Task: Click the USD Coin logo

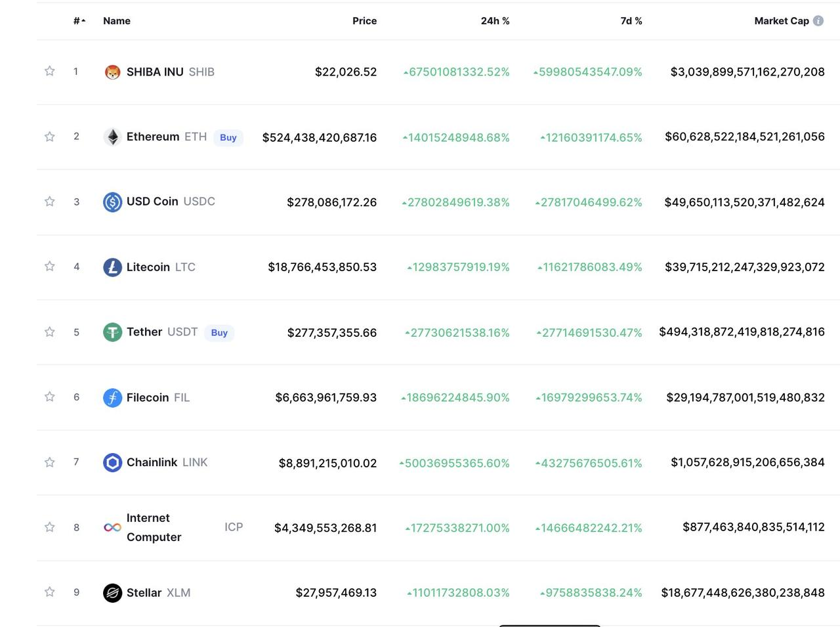Action: pos(112,202)
